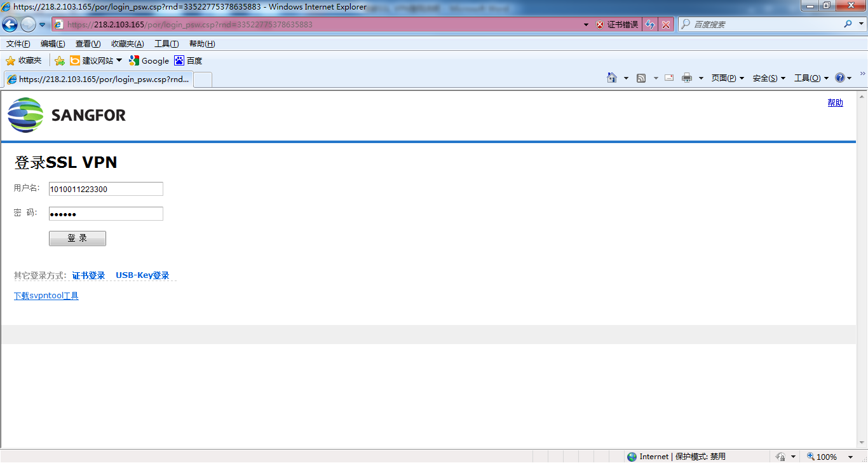This screenshot has height=463, width=868.
Task: Open the address bar history dropdown
Action: tap(587, 25)
